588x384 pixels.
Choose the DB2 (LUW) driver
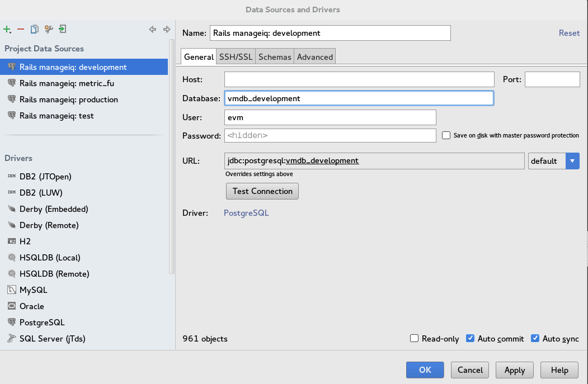click(84, 193)
